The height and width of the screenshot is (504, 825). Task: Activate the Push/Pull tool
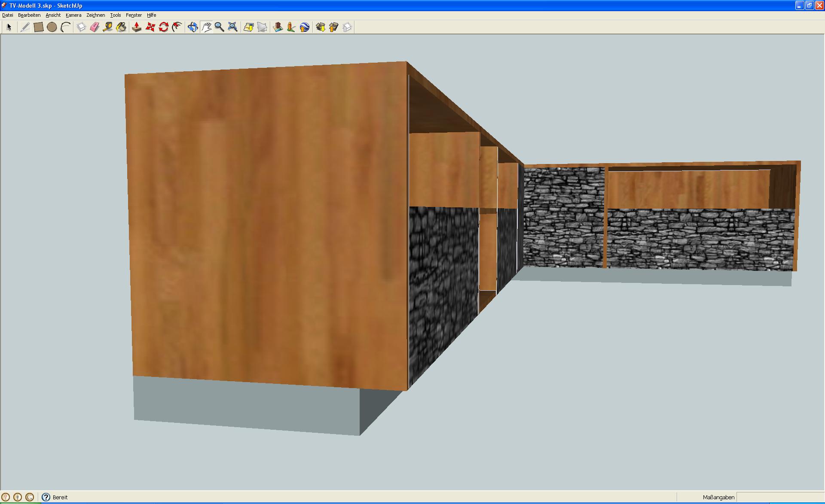(x=137, y=27)
